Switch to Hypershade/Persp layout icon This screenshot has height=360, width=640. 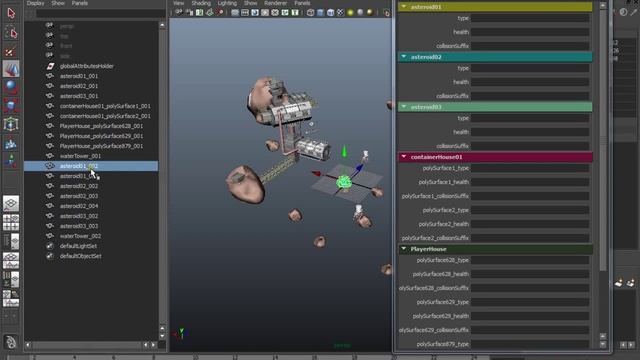pos(11,280)
